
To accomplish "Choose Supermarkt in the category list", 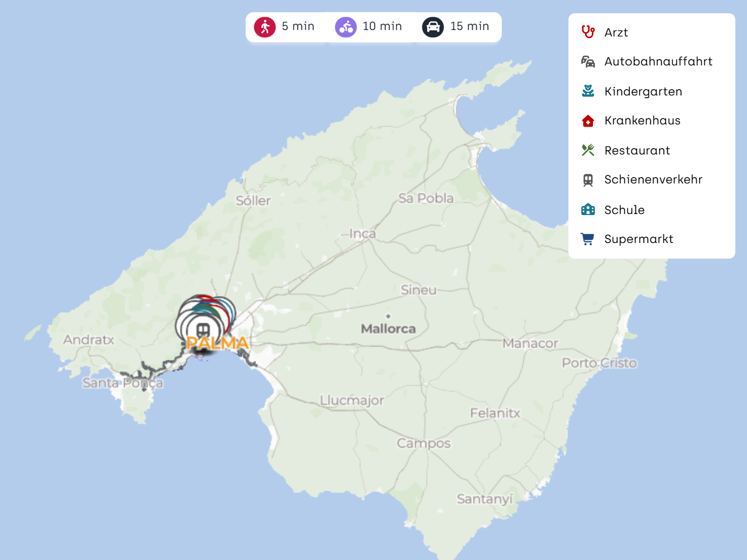I will coord(639,239).
